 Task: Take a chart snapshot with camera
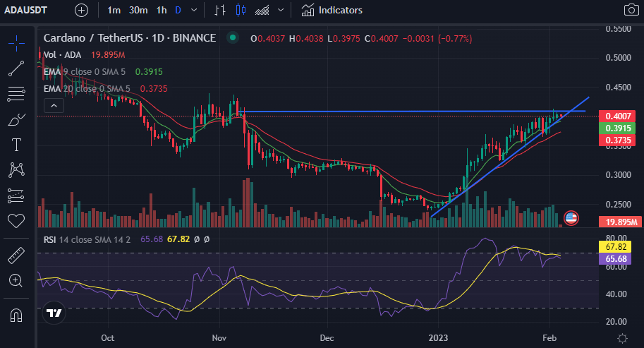pos(631,10)
